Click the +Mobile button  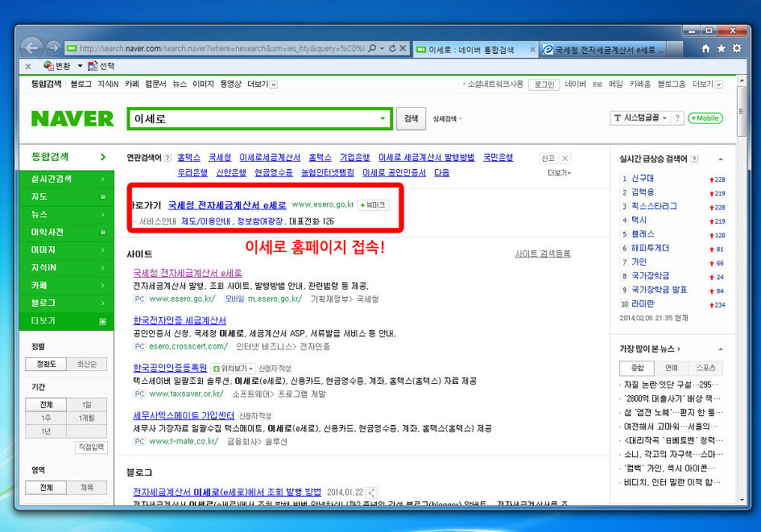[x=705, y=118]
